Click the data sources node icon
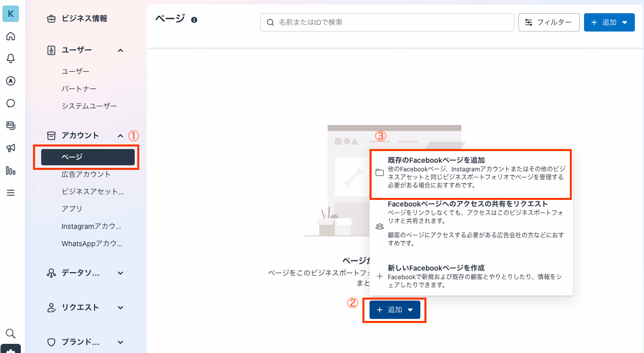 51,273
